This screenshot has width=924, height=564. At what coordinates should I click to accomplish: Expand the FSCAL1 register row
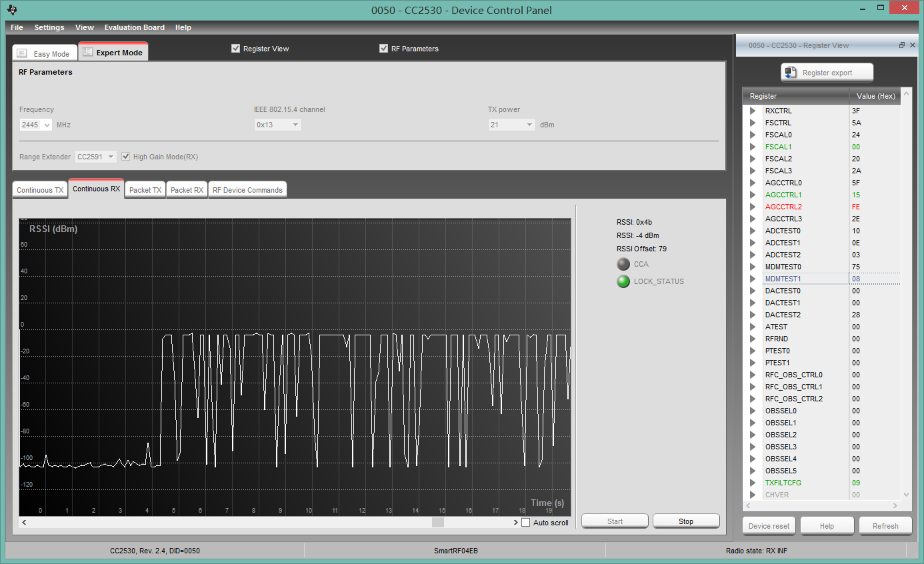tap(753, 147)
